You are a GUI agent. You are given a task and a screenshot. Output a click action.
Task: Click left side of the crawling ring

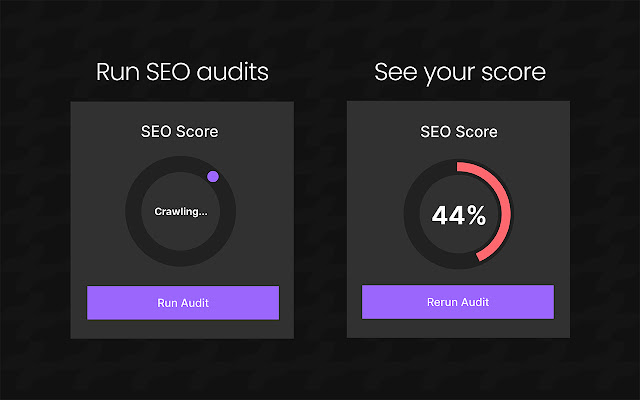point(133,212)
